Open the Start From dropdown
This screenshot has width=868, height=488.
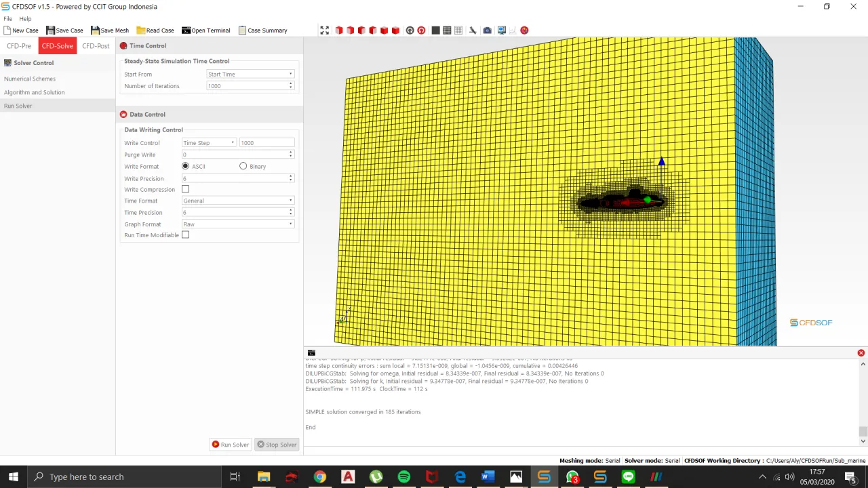coord(250,75)
